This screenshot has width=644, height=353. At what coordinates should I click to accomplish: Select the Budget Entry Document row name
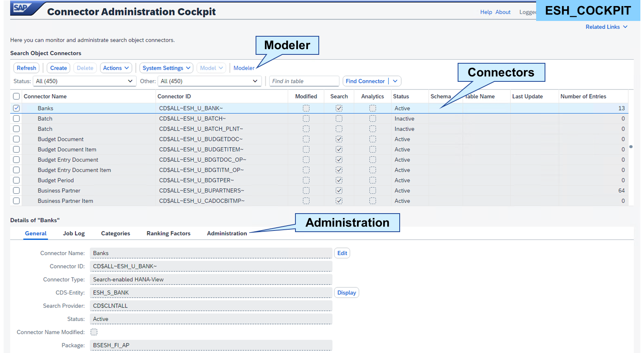[x=68, y=160]
